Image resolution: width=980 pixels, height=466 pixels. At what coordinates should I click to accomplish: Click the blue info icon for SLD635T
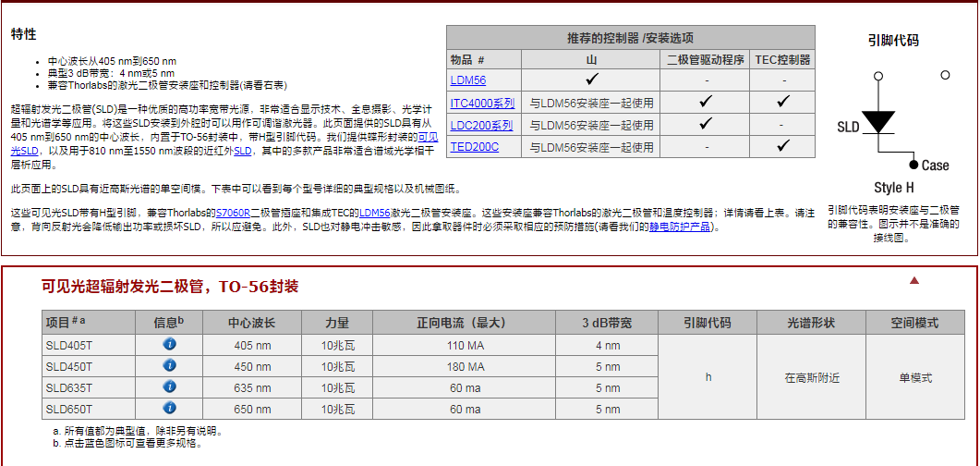click(168, 387)
